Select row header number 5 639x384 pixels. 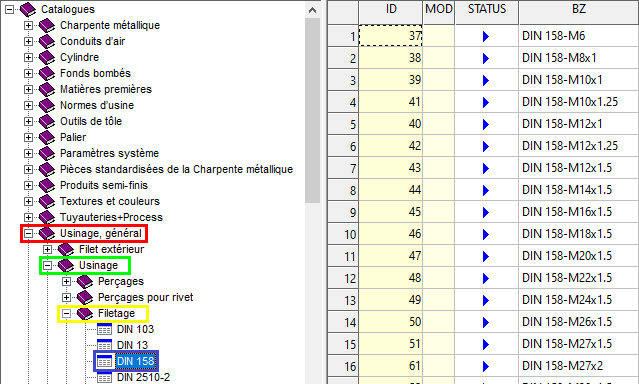[343, 124]
